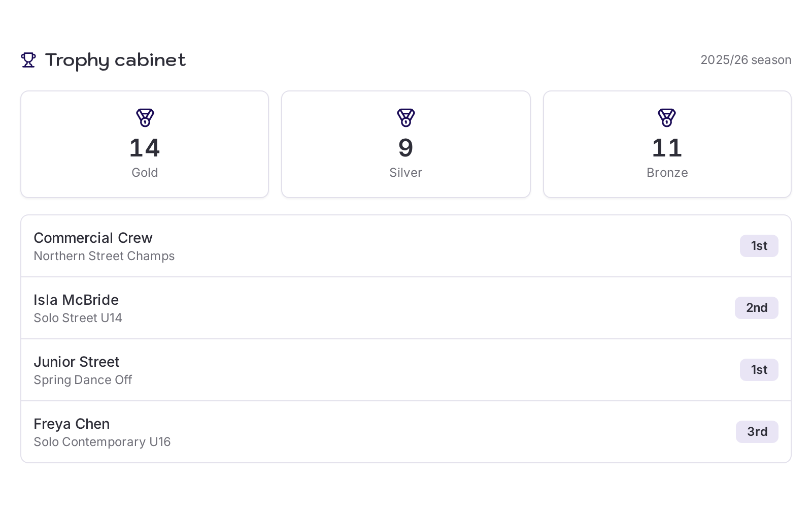
Task: Click the 1st badge for Commercial Crew
Action: [x=759, y=246]
